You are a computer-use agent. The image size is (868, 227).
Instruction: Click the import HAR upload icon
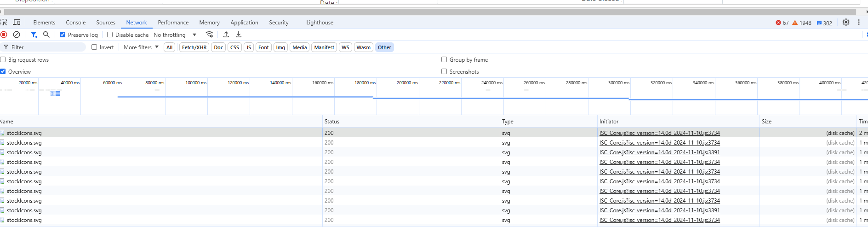226,35
